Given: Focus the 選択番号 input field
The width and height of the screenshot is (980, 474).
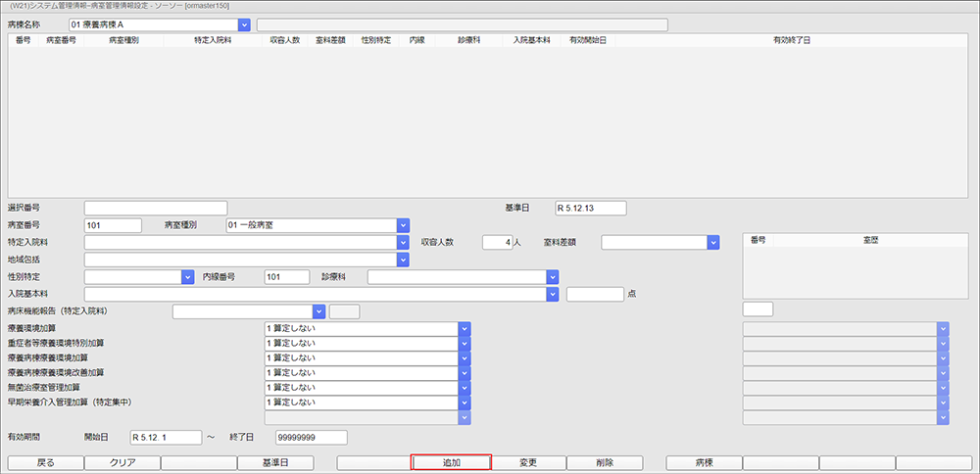Looking at the screenshot, I should pyautogui.click(x=155, y=208).
